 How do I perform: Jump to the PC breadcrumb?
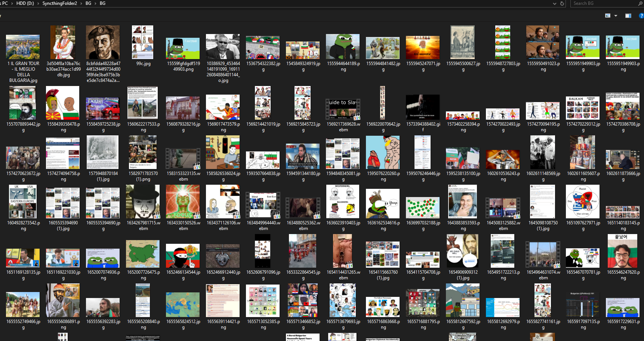tap(4, 3)
